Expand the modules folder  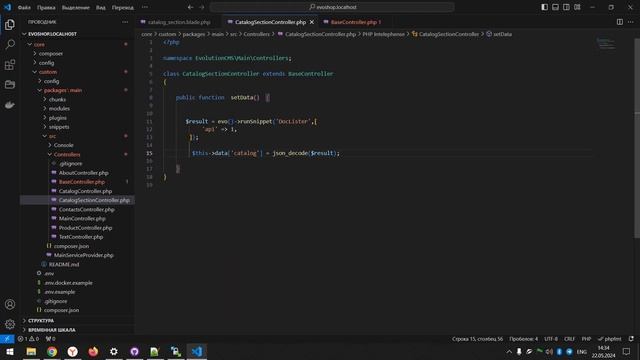77,108
